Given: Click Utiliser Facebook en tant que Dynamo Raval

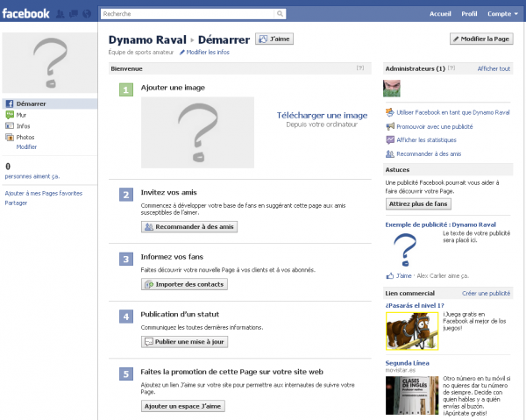Looking at the screenshot, I should coord(453,113).
